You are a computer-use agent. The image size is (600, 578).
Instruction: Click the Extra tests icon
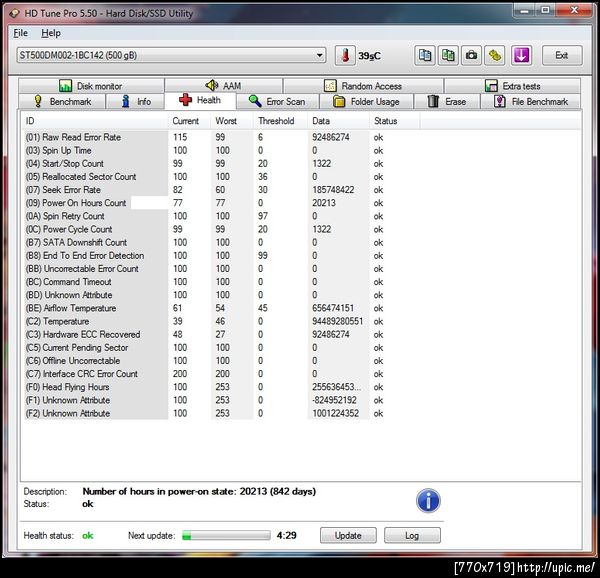[x=491, y=86]
